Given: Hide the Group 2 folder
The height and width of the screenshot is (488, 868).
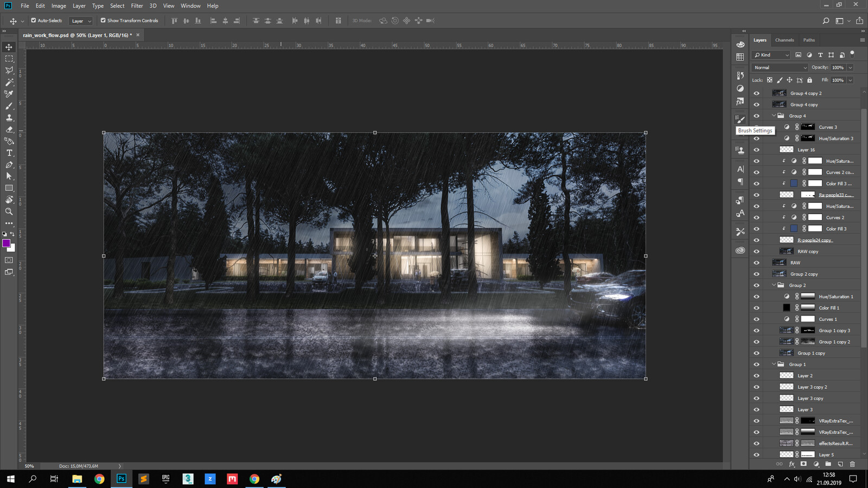Looking at the screenshot, I should coord(757,285).
